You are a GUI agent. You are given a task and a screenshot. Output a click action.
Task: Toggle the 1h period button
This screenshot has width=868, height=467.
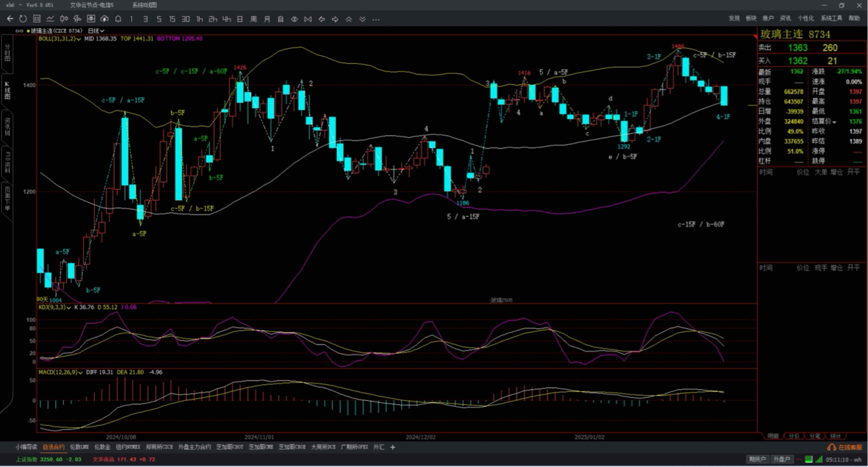[x=199, y=19]
